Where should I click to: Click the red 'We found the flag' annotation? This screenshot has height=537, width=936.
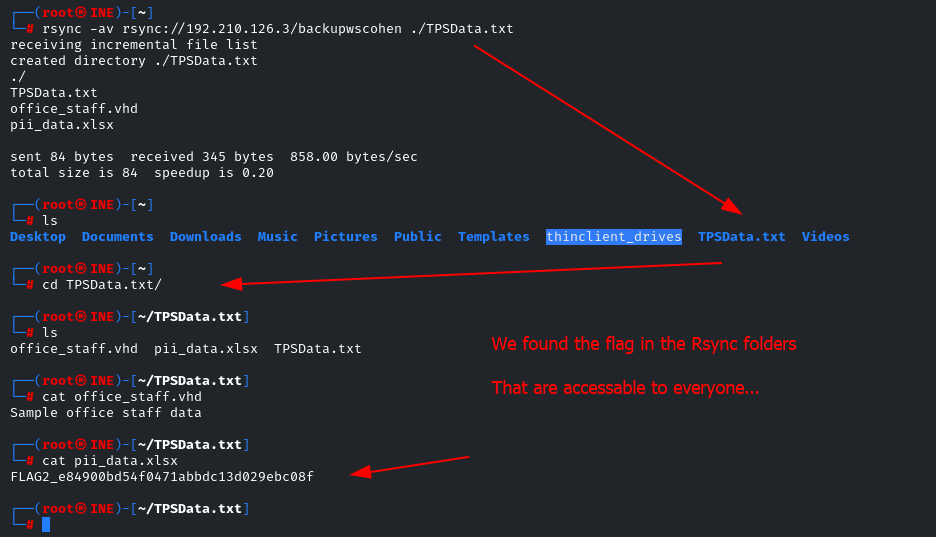pos(644,344)
